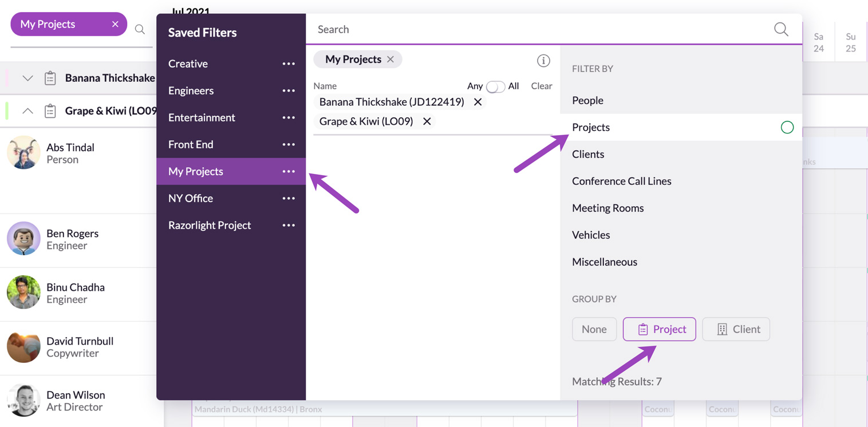868x427 pixels.
Task: Click the info icon above the Name filter
Action: click(x=543, y=61)
